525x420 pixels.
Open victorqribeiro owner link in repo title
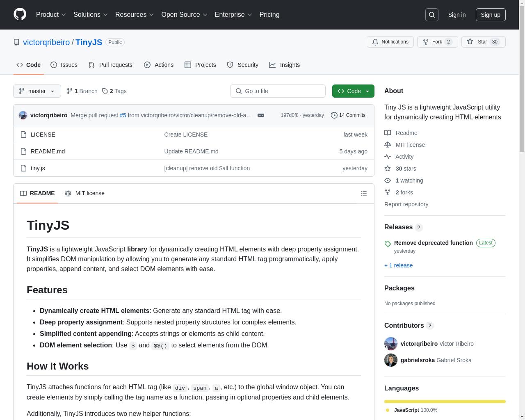point(46,42)
